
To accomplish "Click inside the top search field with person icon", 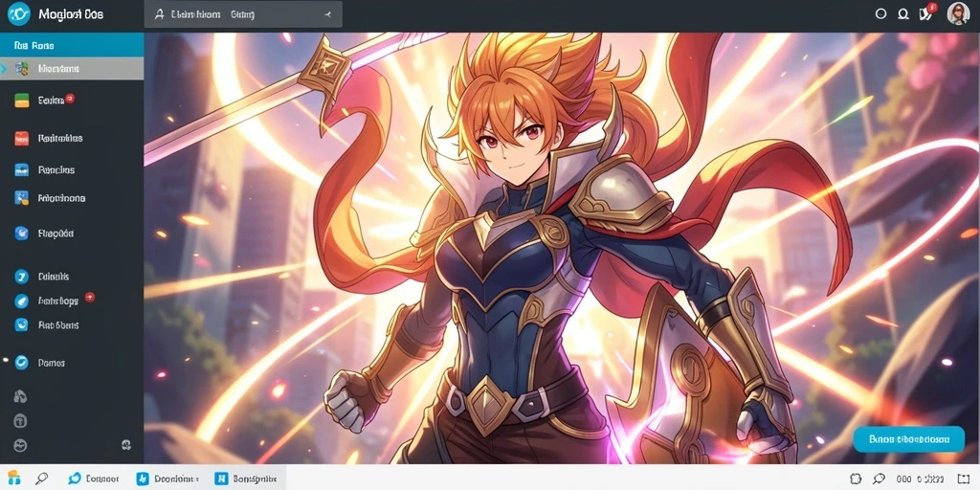I will tap(243, 14).
